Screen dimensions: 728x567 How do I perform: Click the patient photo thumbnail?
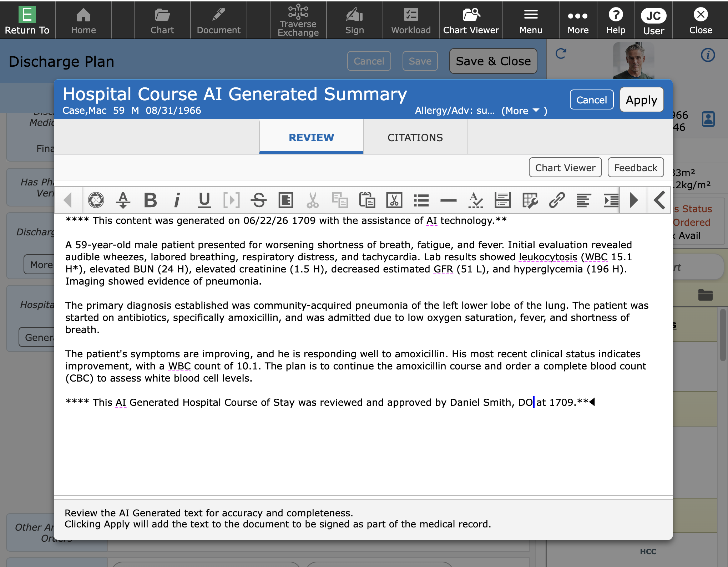pos(634,61)
